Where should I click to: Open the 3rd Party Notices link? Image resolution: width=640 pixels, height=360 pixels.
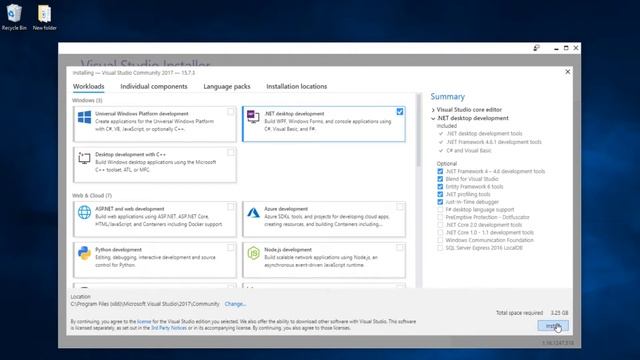pyautogui.click(x=169, y=328)
